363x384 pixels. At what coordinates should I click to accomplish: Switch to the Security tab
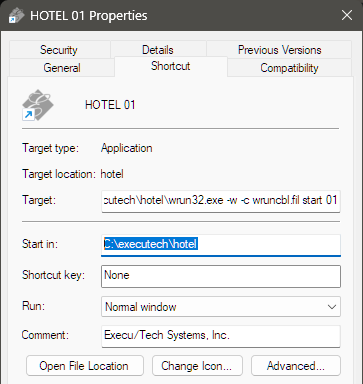click(59, 50)
